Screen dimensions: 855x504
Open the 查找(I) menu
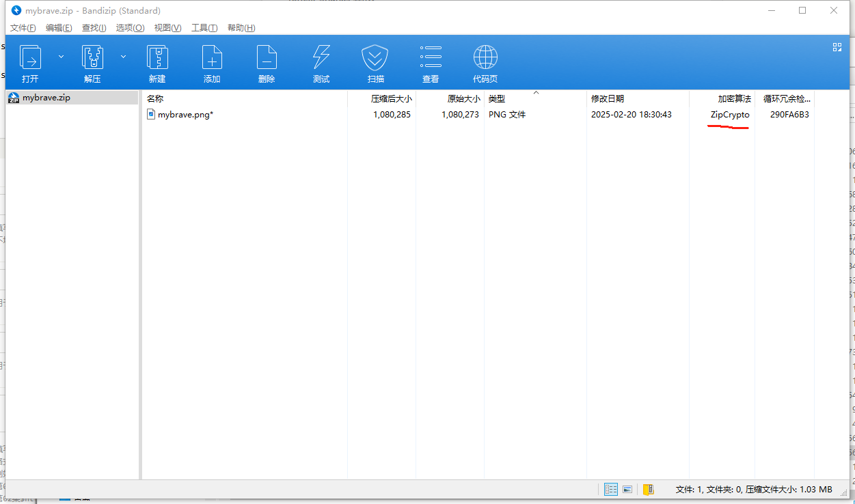click(x=94, y=28)
